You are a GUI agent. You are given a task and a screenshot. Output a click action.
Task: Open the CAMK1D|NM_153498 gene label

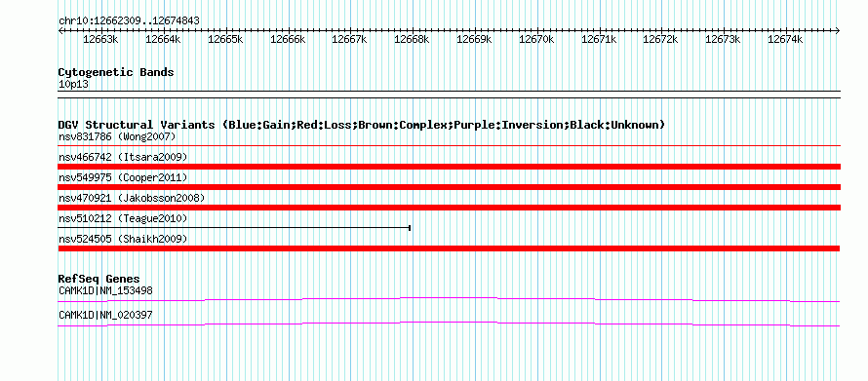point(105,290)
